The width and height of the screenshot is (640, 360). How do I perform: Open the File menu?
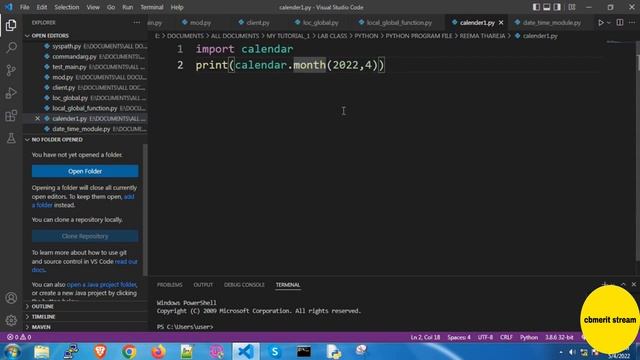click(24, 7)
